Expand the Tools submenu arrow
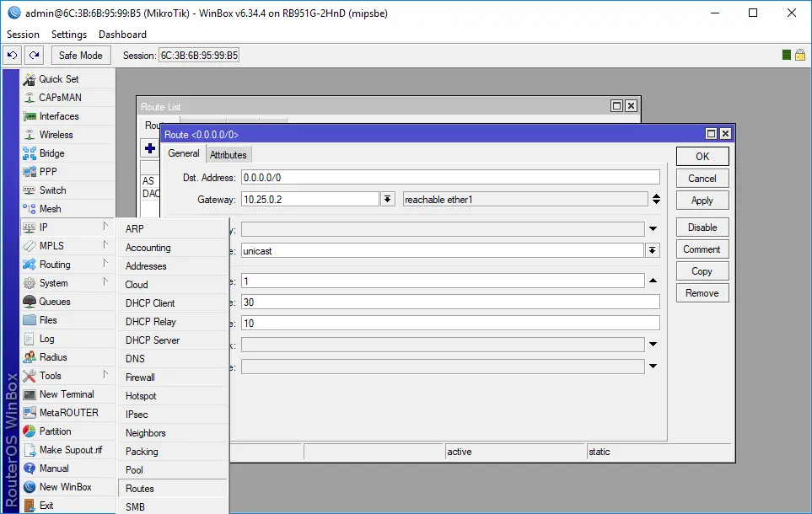Image resolution: width=812 pixels, height=514 pixels. 105,375
